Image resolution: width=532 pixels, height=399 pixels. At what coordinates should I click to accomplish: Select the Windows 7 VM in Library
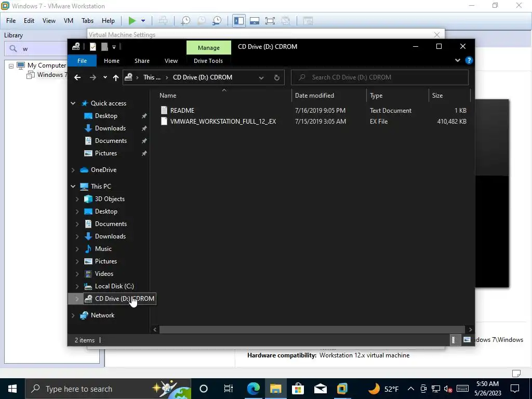coord(52,75)
